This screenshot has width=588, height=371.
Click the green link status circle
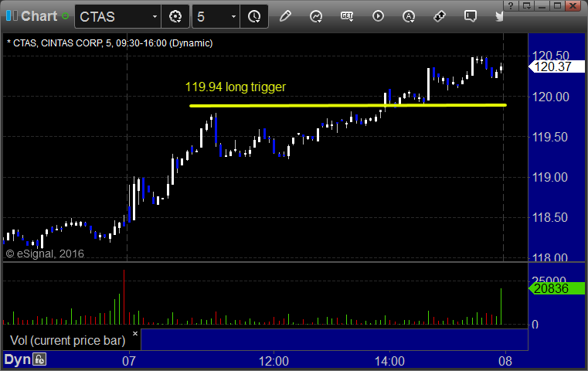click(65, 16)
